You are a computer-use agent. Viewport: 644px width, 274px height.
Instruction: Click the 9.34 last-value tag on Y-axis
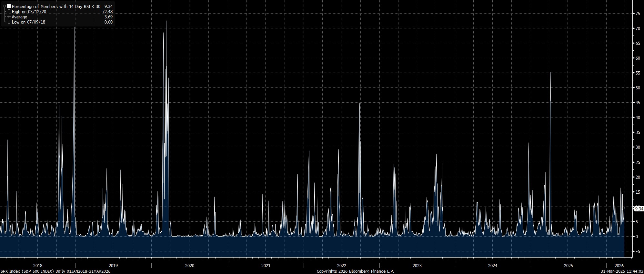point(639,209)
